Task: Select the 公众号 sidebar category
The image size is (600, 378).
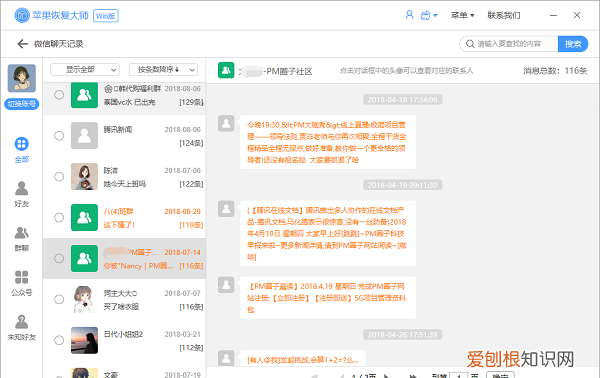Action: [22, 283]
